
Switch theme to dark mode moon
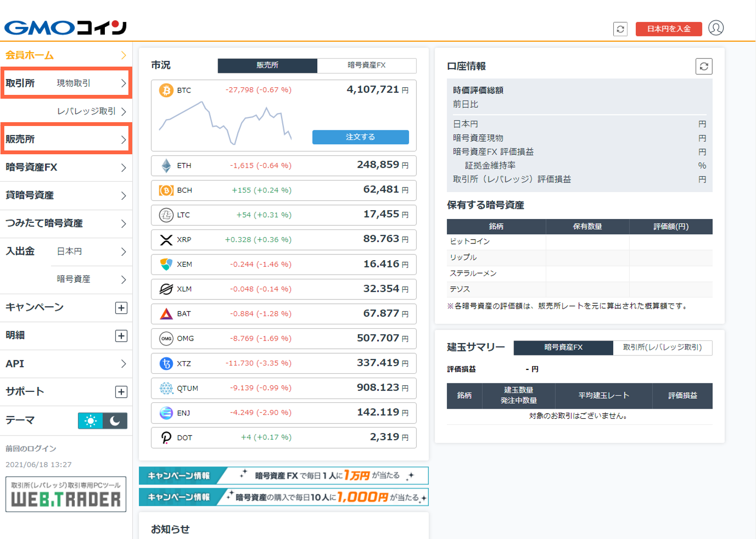tap(115, 421)
